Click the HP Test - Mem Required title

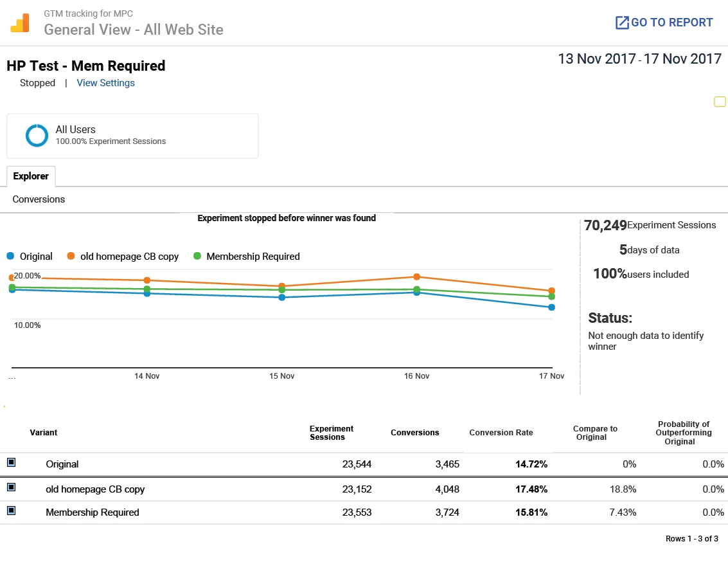coord(86,66)
